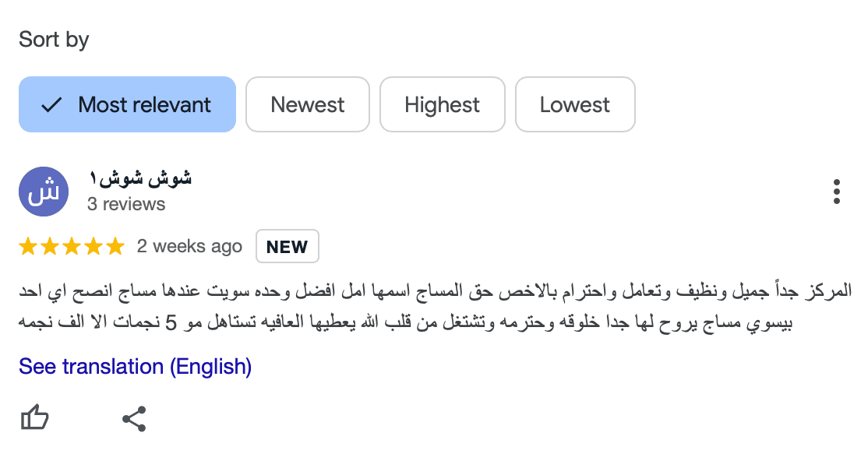Click the reviewer avatar showing the letter ش
The image size is (868, 461).
pos(44,191)
